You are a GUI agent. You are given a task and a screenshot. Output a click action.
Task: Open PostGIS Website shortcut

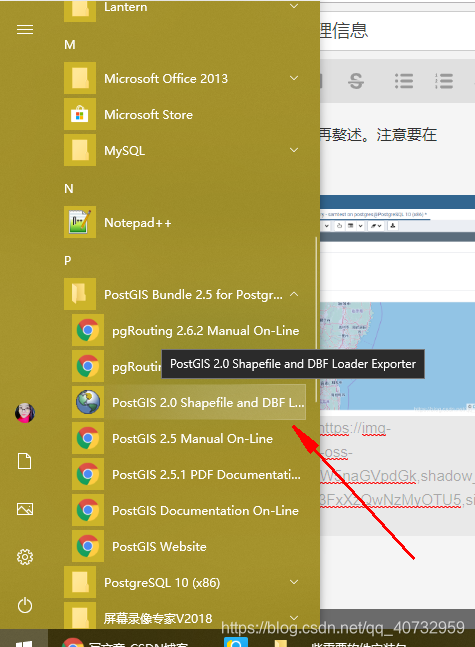[189, 546]
